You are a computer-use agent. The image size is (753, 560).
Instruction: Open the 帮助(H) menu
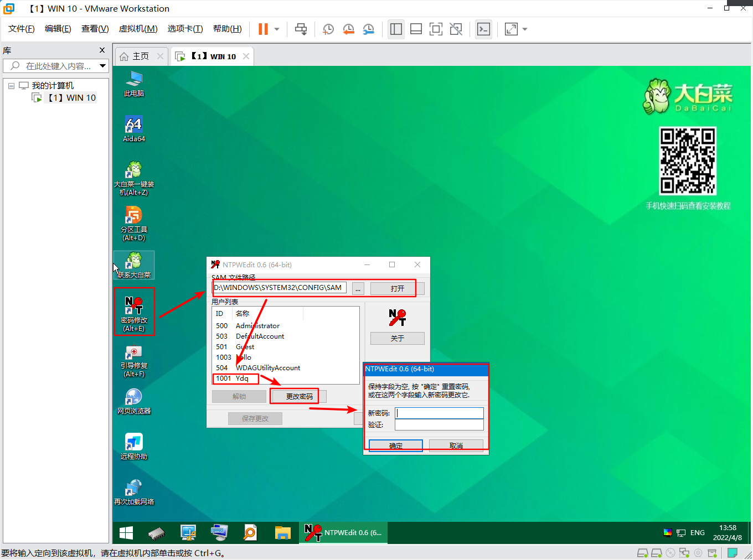tap(227, 29)
